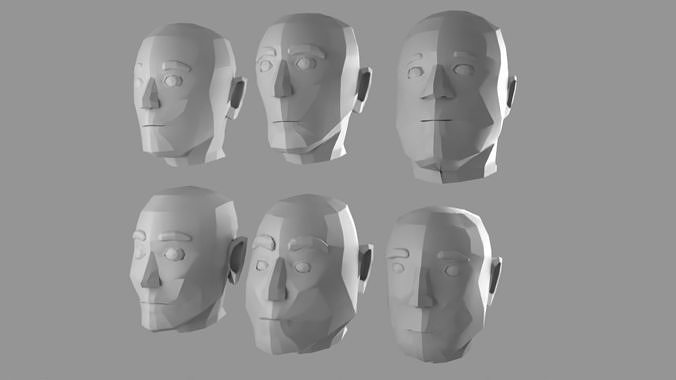Select the top-row middle head model

point(313,88)
